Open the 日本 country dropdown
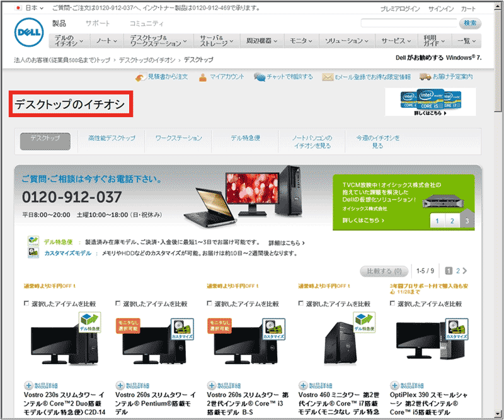The height and width of the screenshot is (420, 504). pyautogui.click(x=35, y=8)
